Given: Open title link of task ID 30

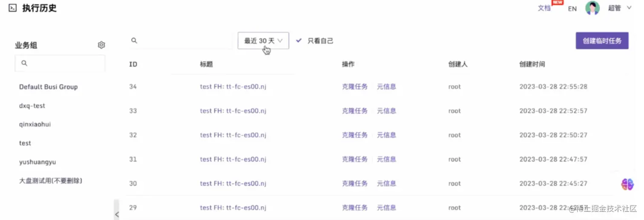Looking at the screenshot, I should [x=233, y=184].
